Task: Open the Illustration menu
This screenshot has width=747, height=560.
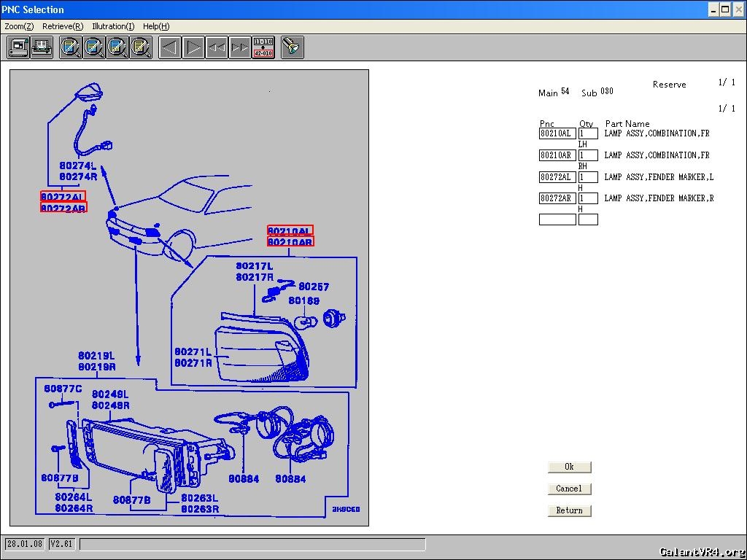Action: (113, 26)
